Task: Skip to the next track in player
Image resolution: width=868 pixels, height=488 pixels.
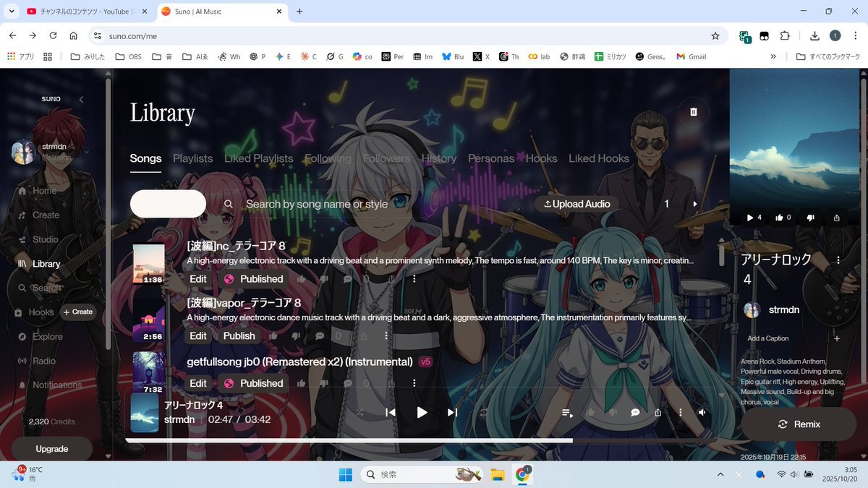Action: coord(452,412)
